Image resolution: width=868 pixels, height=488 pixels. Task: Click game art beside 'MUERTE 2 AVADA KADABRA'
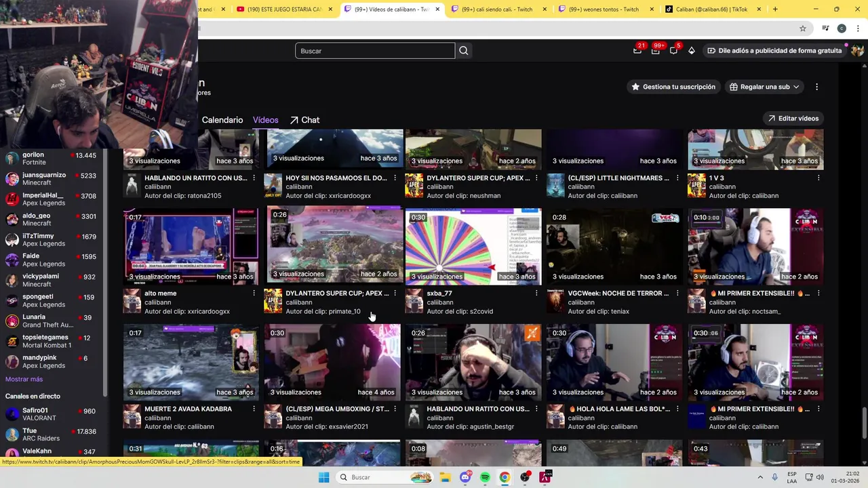tap(132, 418)
